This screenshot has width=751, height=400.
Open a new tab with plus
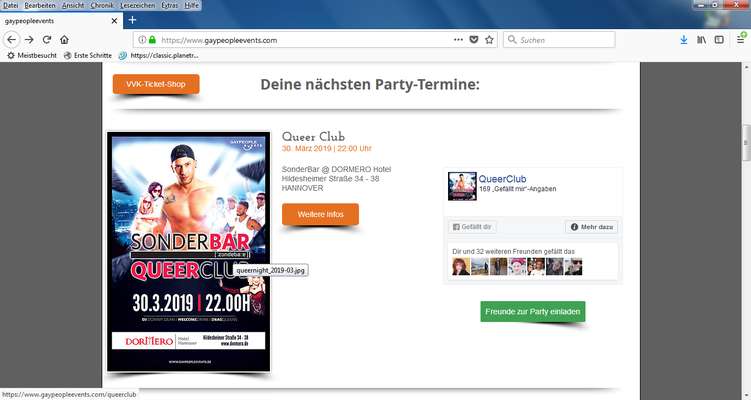click(x=133, y=20)
